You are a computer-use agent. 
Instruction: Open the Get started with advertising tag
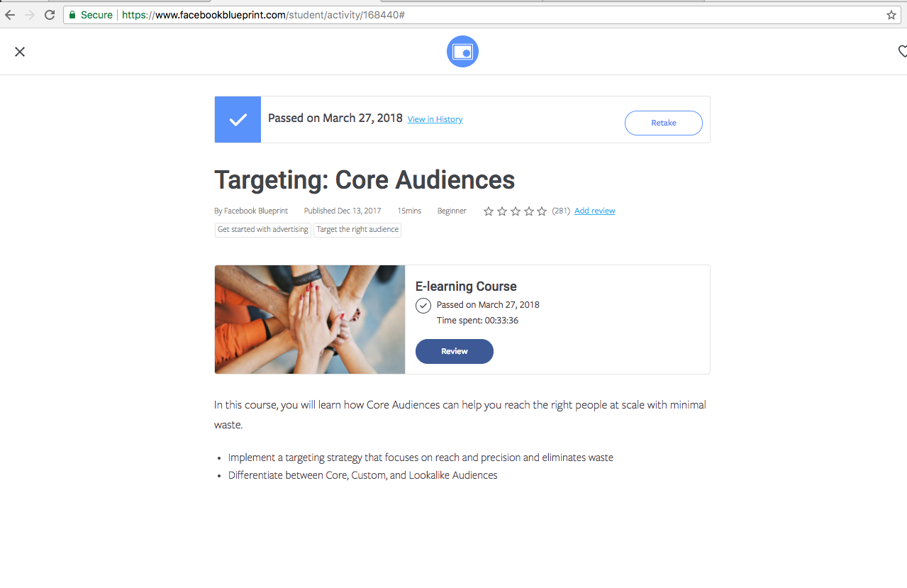click(262, 230)
